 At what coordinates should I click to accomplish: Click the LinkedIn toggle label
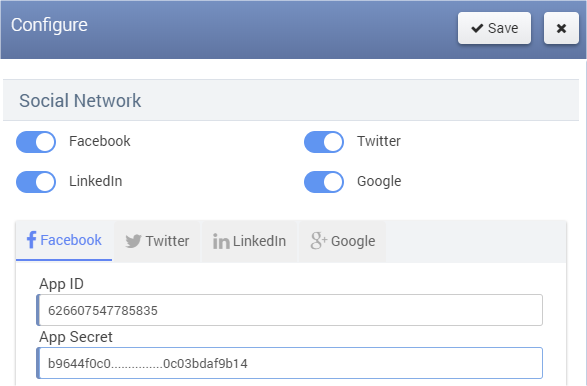click(x=95, y=181)
